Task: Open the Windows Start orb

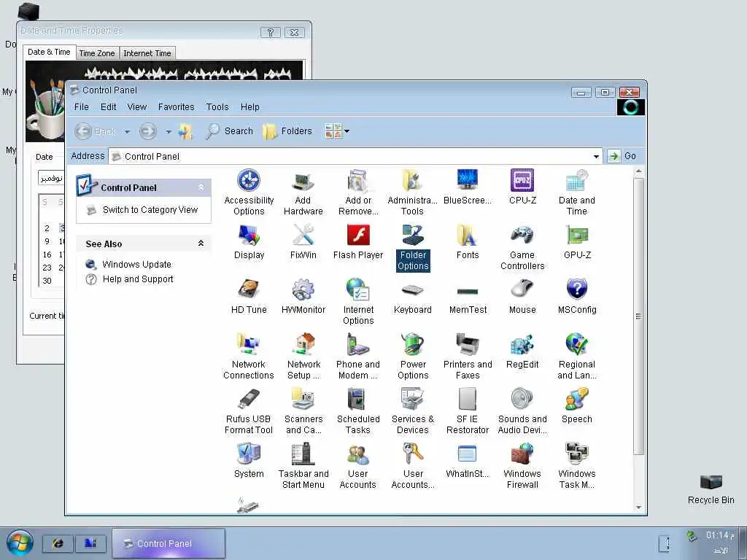Action: coord(20,542)
